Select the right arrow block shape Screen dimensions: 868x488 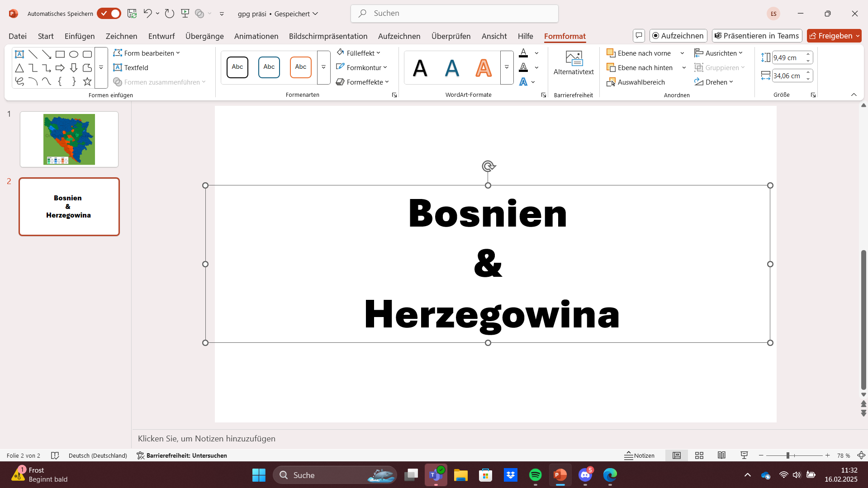coord(60,68)
